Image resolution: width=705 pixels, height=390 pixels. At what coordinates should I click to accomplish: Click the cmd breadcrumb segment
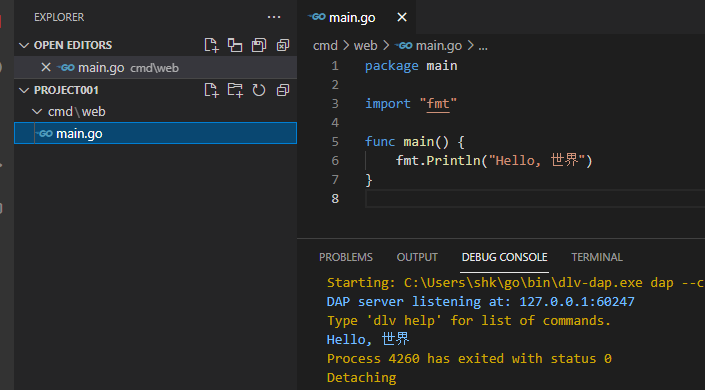pyautogui.click(x=325, y=45)
